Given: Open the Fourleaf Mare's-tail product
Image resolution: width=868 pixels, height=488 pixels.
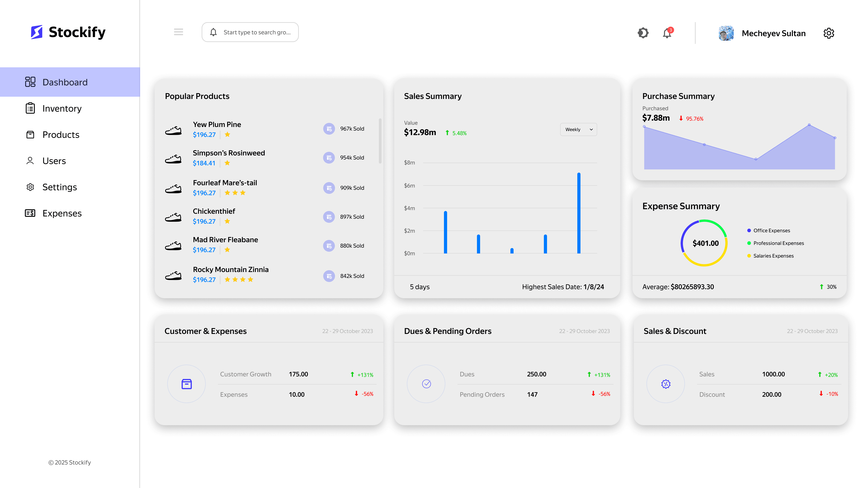Looking at the screenshot, I should pos(225,183).
